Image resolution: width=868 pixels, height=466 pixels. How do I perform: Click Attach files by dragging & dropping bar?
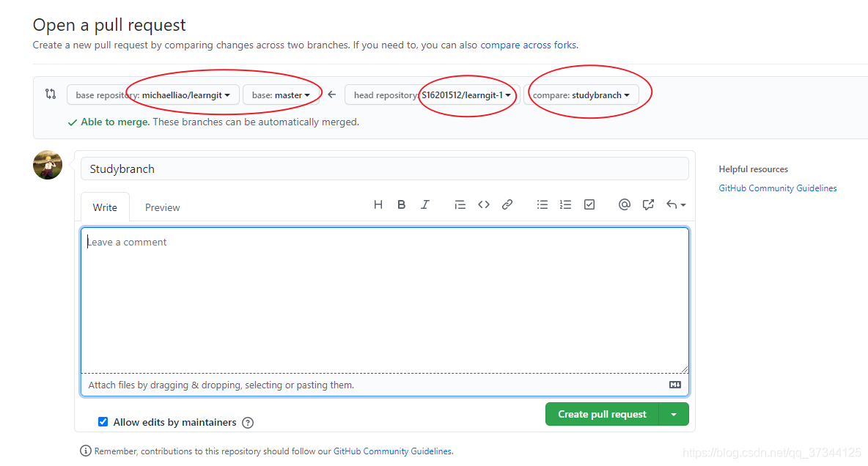[x=385, y=385]
